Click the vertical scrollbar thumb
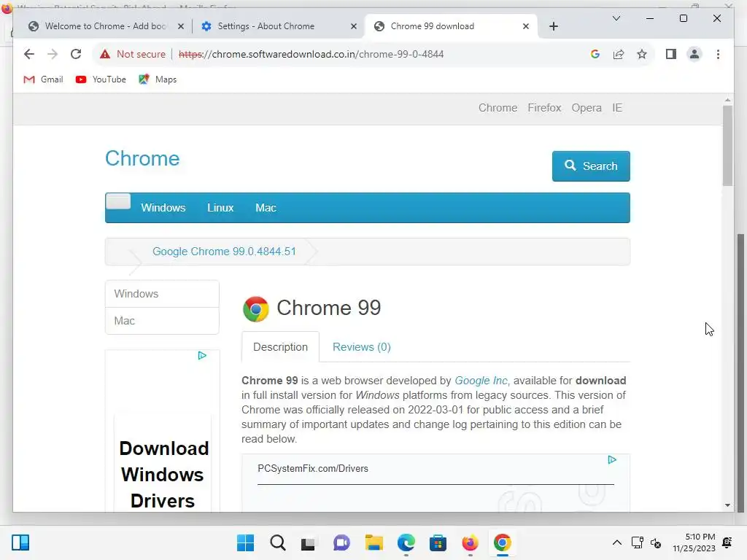 tap(727, 146)
